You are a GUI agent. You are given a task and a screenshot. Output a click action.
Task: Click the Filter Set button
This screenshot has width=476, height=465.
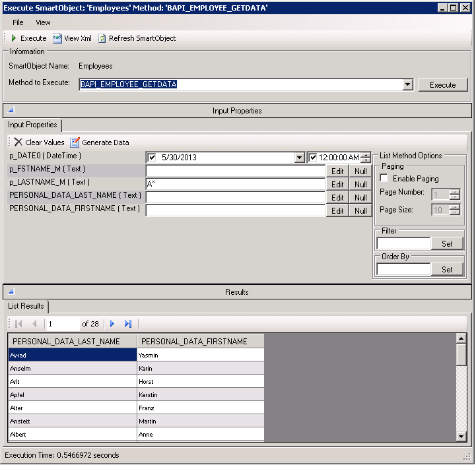(447, 243)
